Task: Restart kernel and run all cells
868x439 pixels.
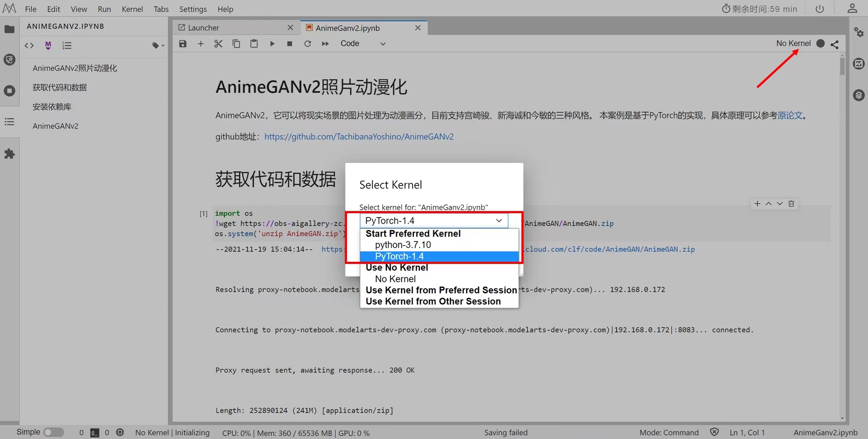Action: pos(325,43)
